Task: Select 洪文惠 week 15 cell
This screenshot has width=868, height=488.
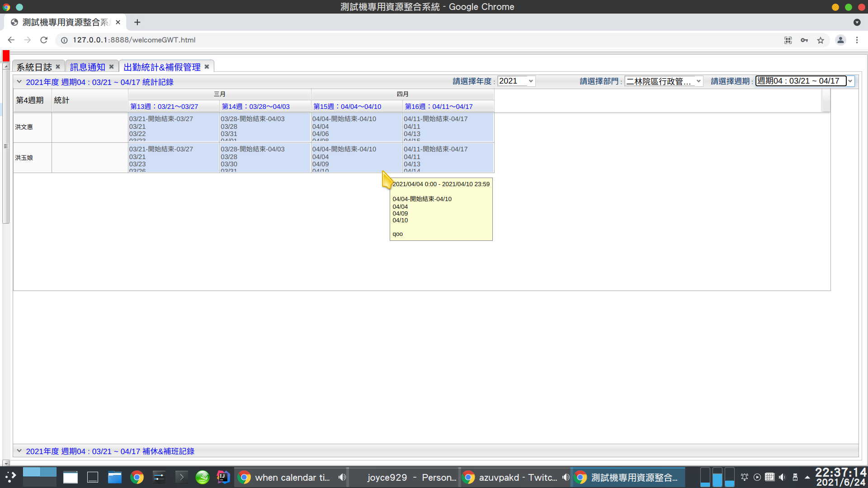Action: 357,127
